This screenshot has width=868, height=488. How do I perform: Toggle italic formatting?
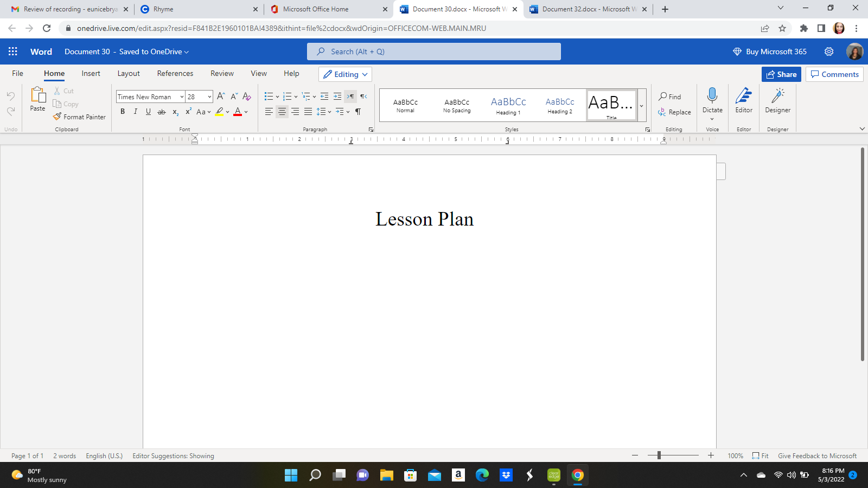(x=136, y=112)
